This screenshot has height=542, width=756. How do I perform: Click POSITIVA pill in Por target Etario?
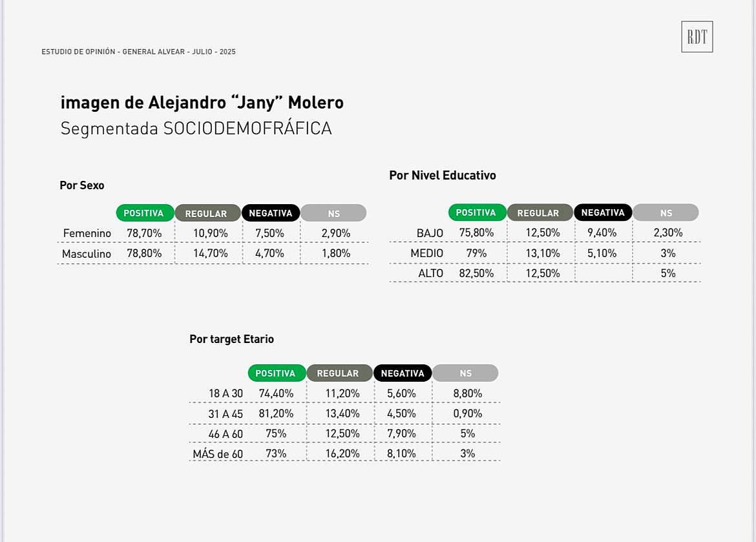click(277, 373)
